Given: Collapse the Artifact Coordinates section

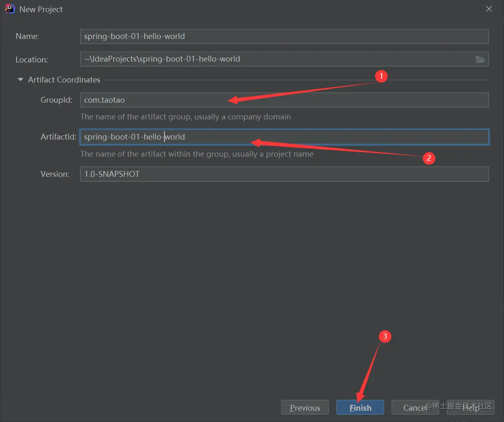Looking at the screenshot, I should [21, 80].
